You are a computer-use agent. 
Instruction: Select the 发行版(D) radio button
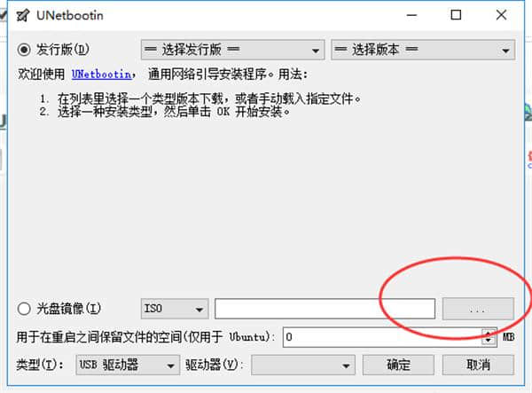click(x=24, y=50)
